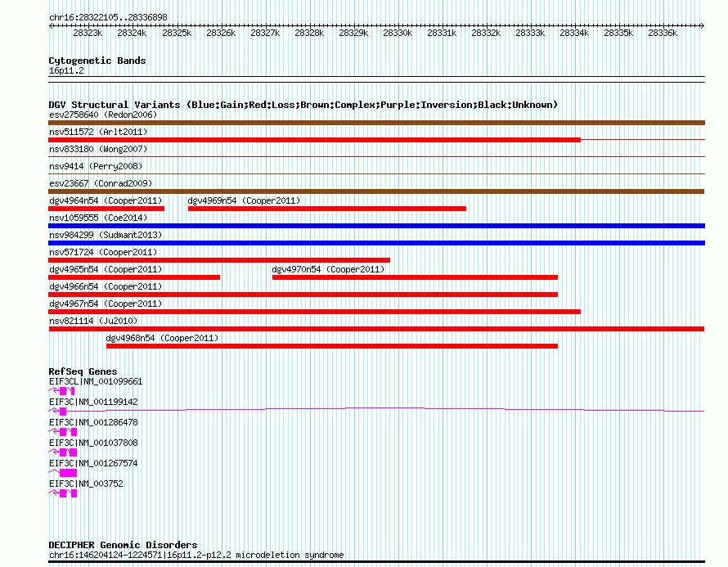728x567 pixels.
Task: Open EIF3C|NM_001199142 gene label
Action: tap(93, 403)
